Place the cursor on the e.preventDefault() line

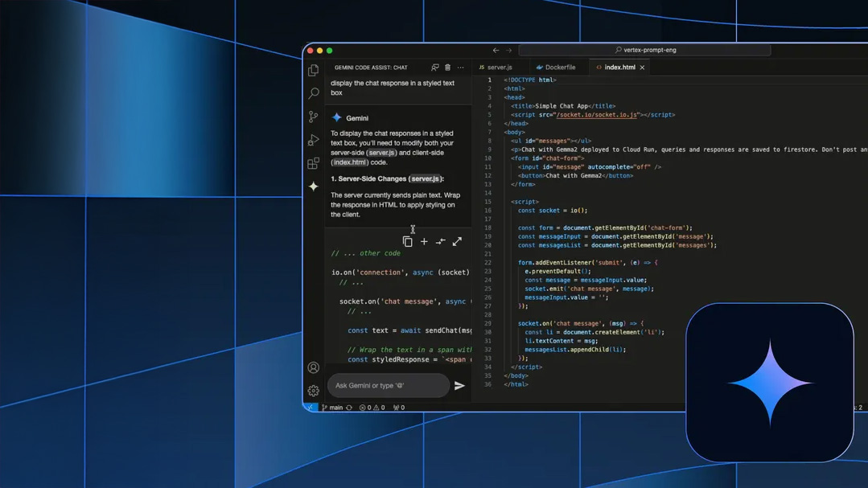[x=558, y=271]
